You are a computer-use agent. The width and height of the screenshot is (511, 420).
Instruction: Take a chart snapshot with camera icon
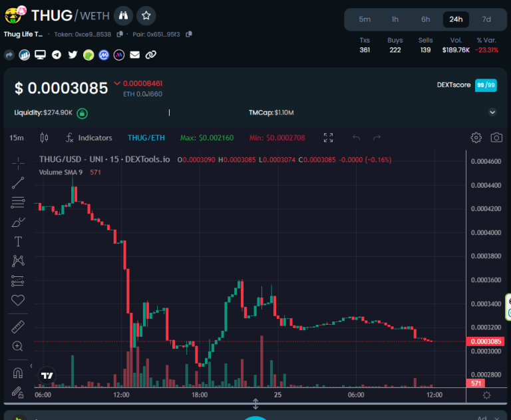[x=496, y=138]
